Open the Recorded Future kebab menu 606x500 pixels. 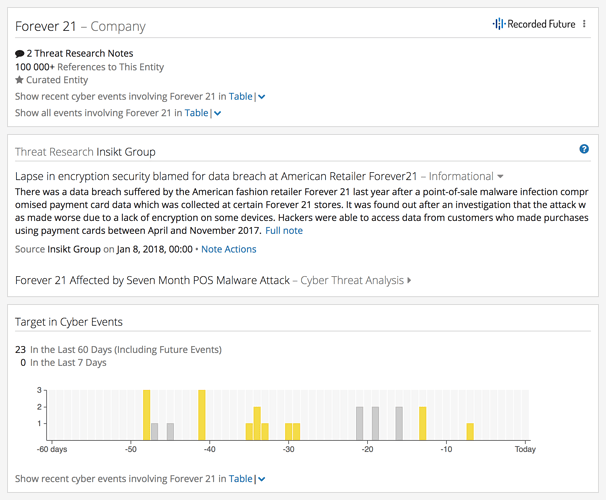(x=584, y=24)
